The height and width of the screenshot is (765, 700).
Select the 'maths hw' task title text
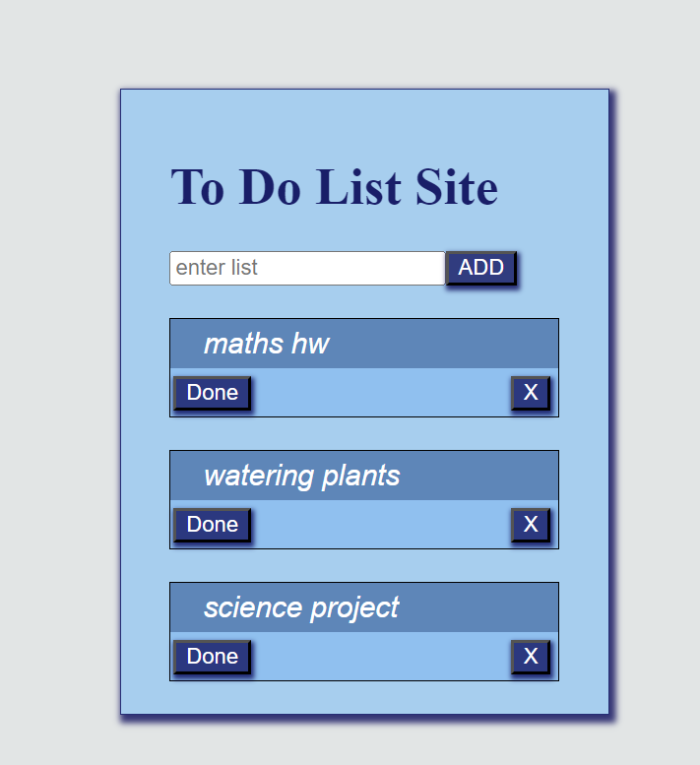point(266,344)
